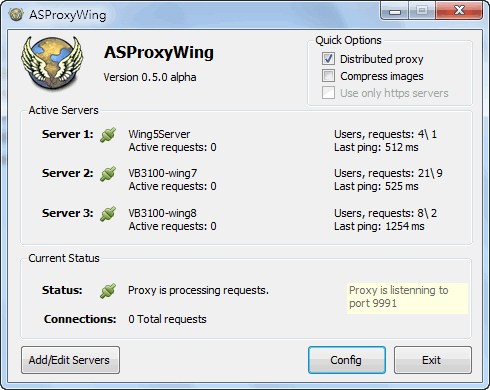This screenshot has height=390, width=490.
Task: Click the winged globe ASProxyWing logo
Action: point(52,64)
